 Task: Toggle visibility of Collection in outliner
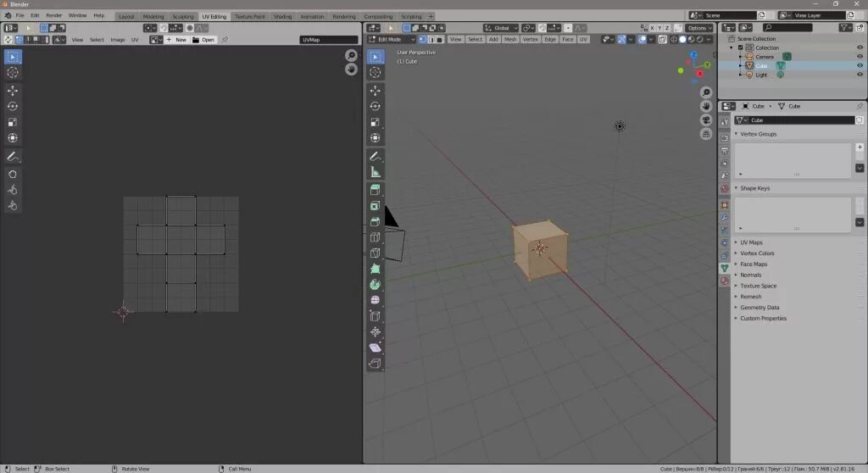860,47
